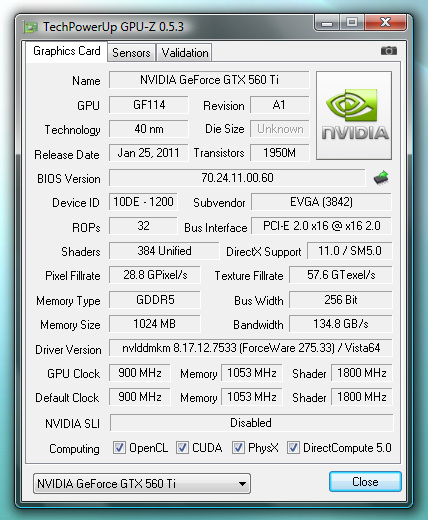Click the dropdown arrow beside GTX 560 Ti

(242, 484)
